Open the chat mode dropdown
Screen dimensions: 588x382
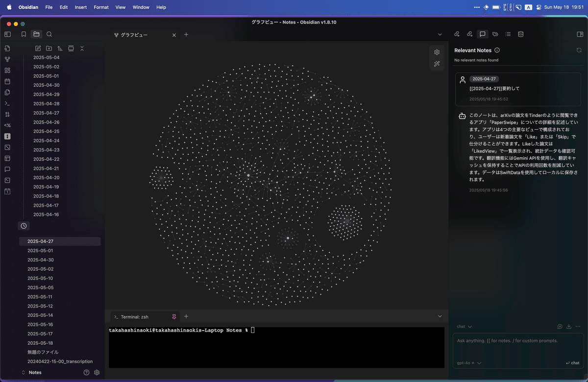(x=464, y=326)
